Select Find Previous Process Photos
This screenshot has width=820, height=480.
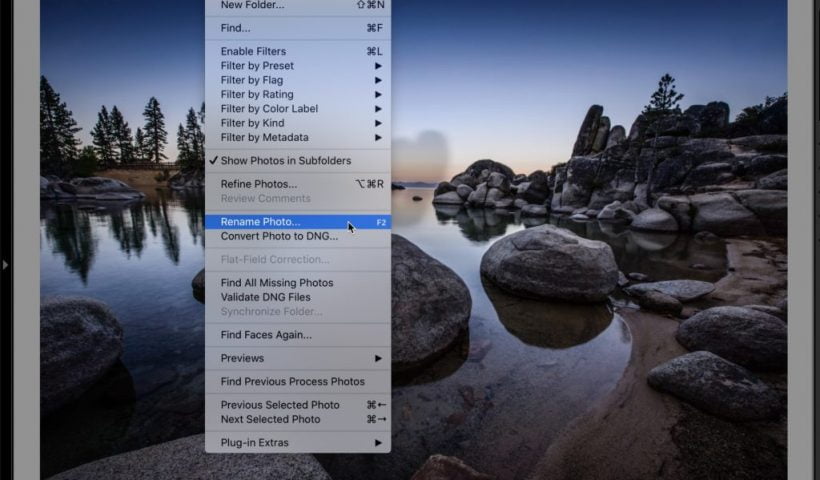tap(292, 381)
